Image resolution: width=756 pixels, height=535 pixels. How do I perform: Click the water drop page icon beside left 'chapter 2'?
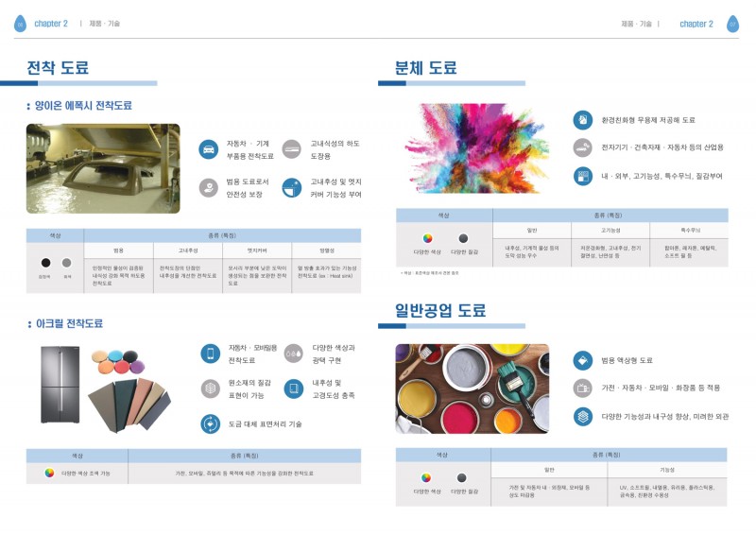click(20, 23)
